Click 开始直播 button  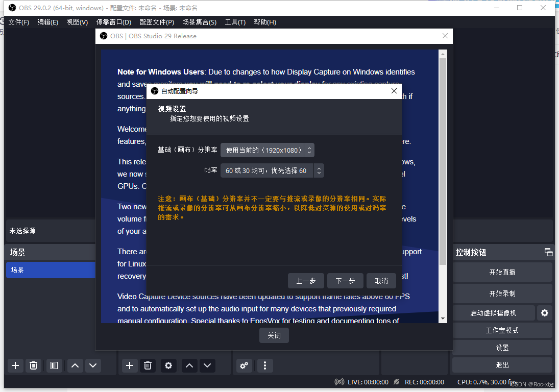click(x=502, y=272)
